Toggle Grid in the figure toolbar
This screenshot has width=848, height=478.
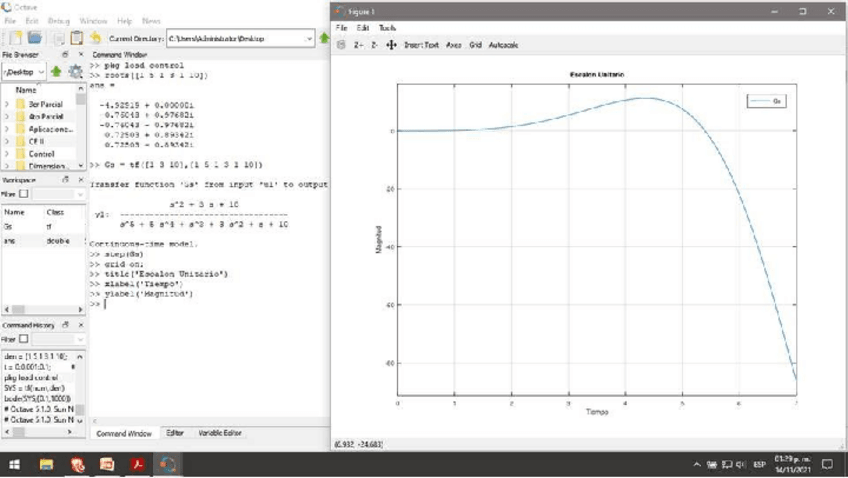click(x=476, y=45)
